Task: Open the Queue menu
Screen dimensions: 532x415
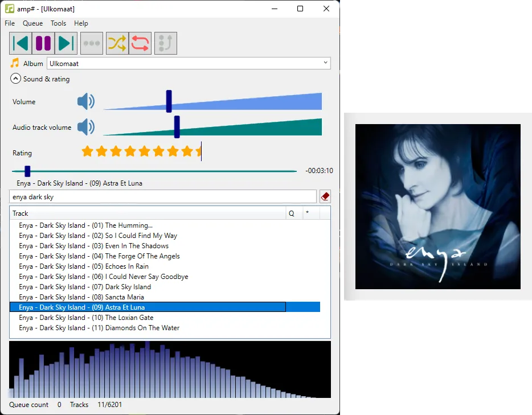Action: 32,23
